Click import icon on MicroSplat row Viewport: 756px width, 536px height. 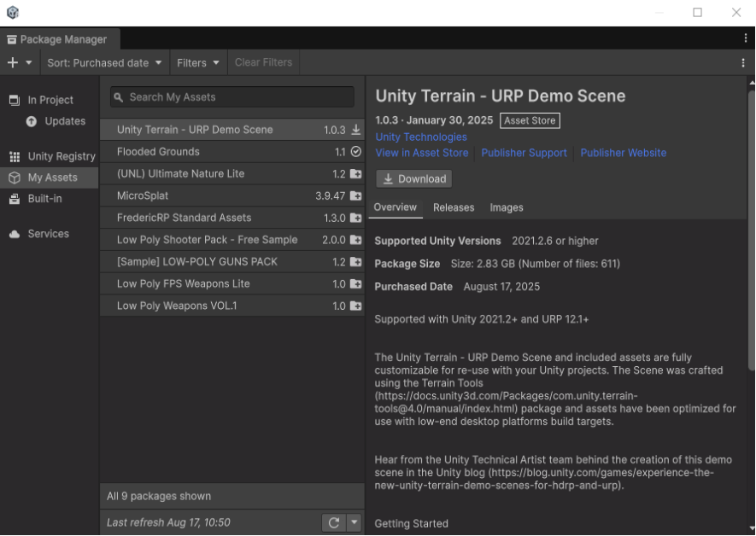(355, 195)
